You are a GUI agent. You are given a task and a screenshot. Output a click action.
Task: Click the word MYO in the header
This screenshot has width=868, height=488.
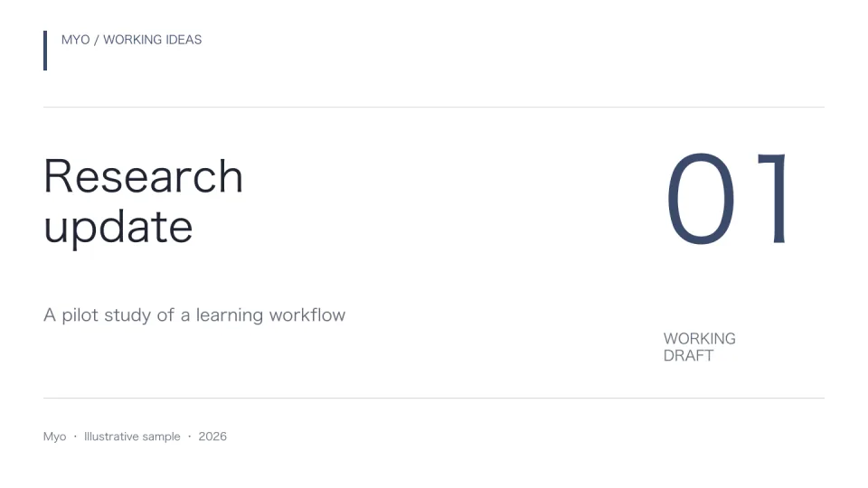pos(76,40)
